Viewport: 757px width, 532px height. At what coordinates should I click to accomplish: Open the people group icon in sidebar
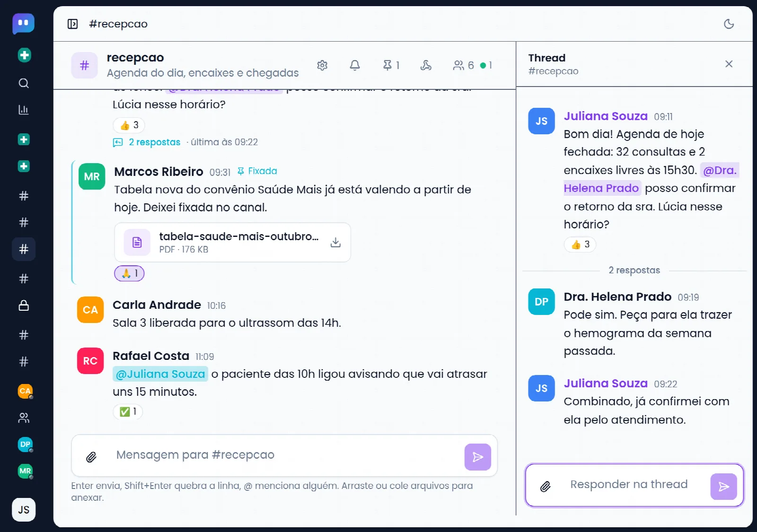pyautogui.click(x=24, y=418)
